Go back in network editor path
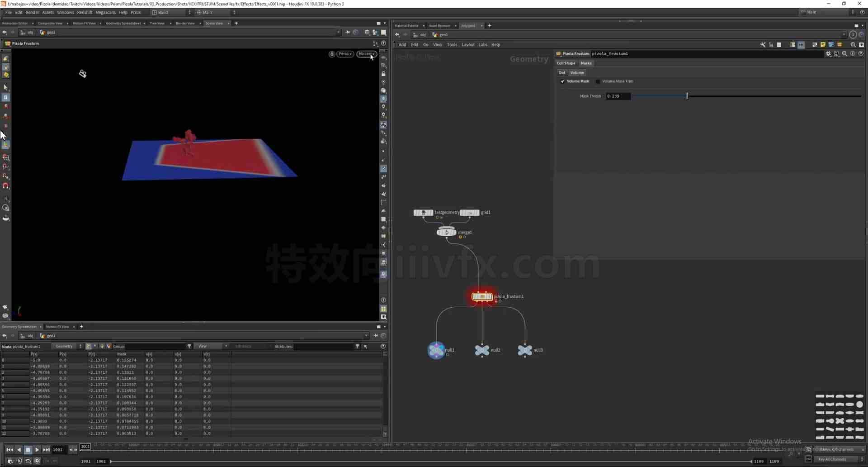868x467 pixels. (397, 34)
